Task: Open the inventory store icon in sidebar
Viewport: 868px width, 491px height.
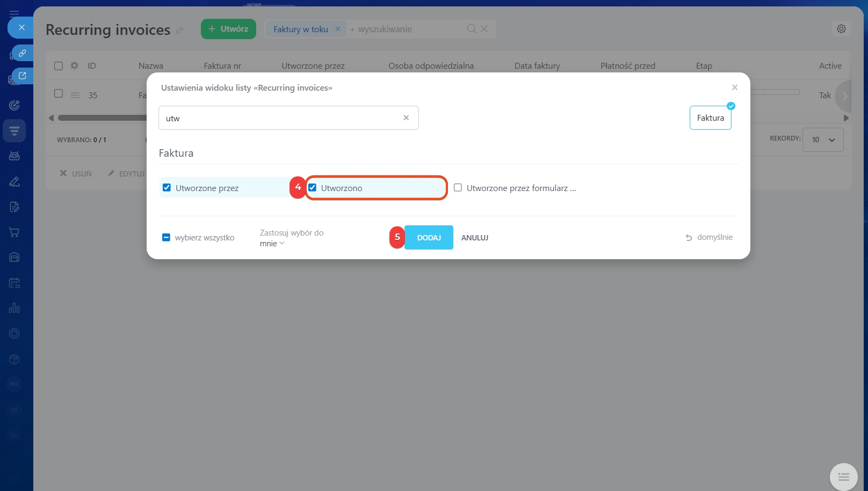Action: (x=15, y=257)
